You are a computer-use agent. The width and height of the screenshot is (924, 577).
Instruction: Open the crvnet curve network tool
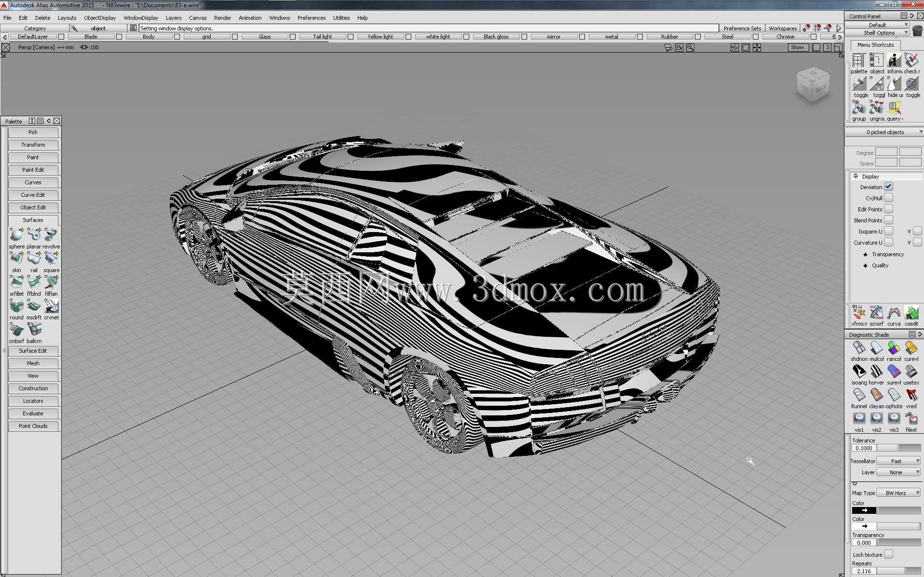coord(51,306)
